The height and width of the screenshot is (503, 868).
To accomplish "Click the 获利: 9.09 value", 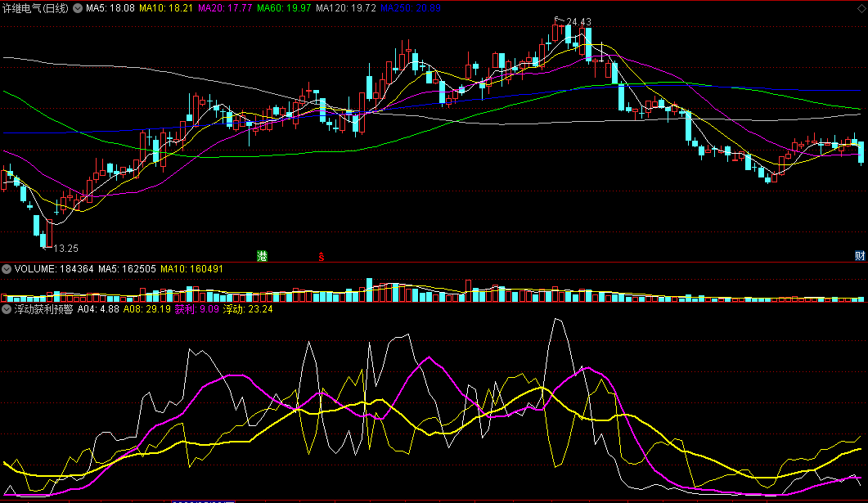I will (x=197, y=309).
